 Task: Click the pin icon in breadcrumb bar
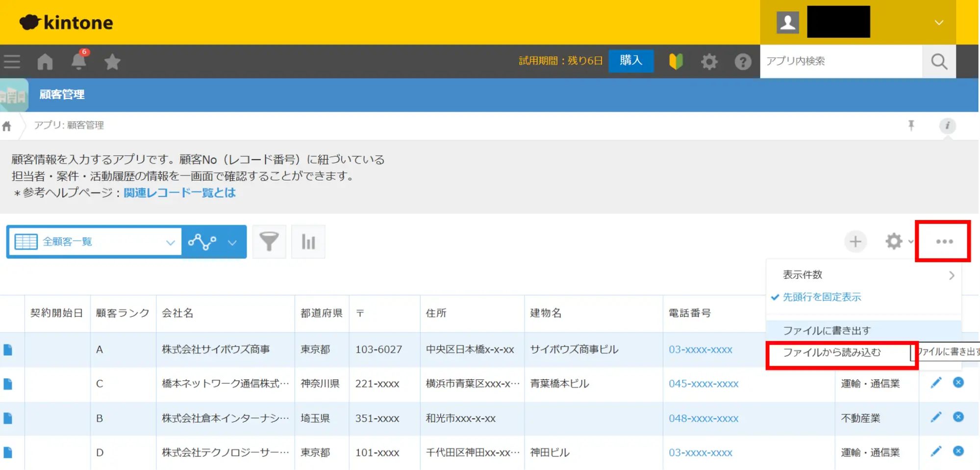(x=911, y=125)
